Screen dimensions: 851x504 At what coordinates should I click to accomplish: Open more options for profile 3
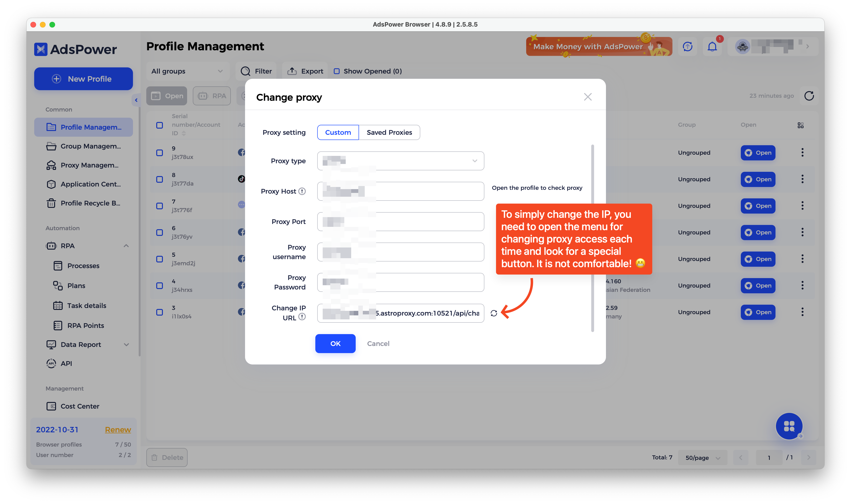pos(802,312)
